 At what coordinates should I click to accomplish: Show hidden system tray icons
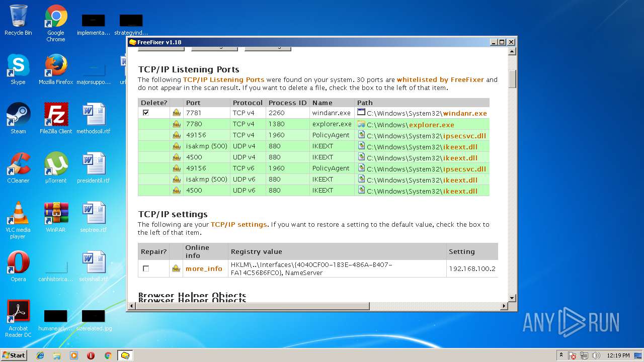(x=561, y=355)
